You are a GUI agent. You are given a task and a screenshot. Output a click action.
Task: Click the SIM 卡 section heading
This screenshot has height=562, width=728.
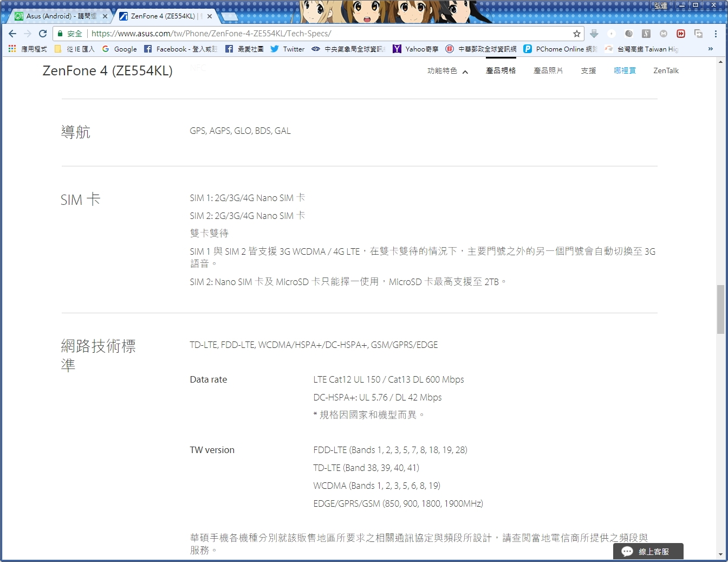[80, 199]
